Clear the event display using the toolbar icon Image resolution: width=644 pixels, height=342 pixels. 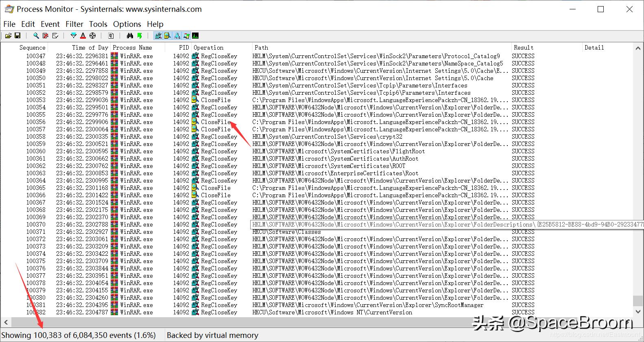point(55,36)
